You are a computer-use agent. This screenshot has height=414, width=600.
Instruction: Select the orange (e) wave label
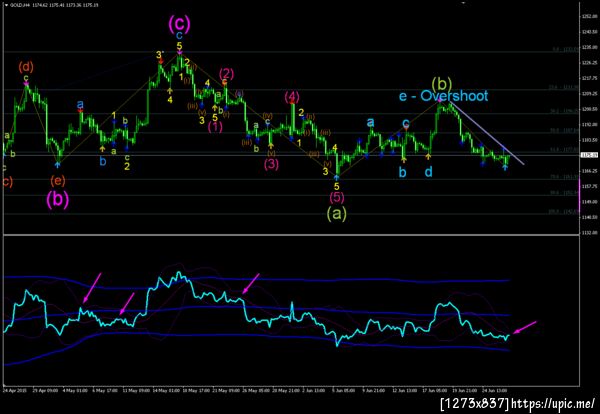click(58, 180)
